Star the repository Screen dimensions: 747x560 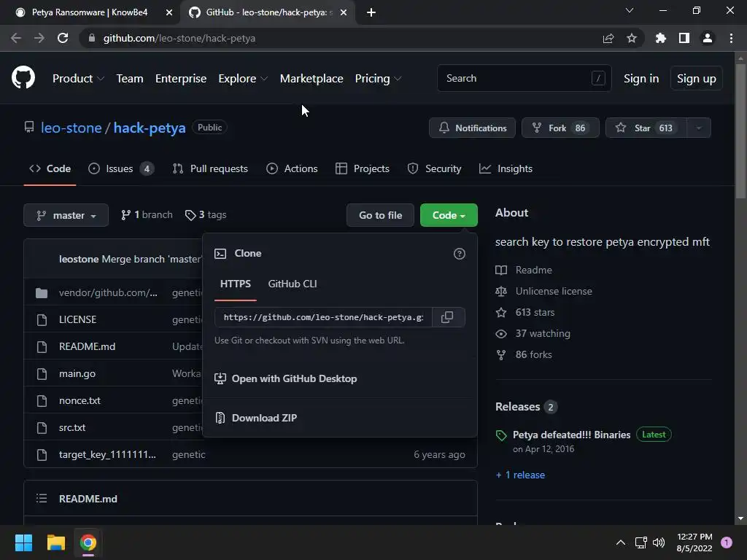[x=646, y=128]
